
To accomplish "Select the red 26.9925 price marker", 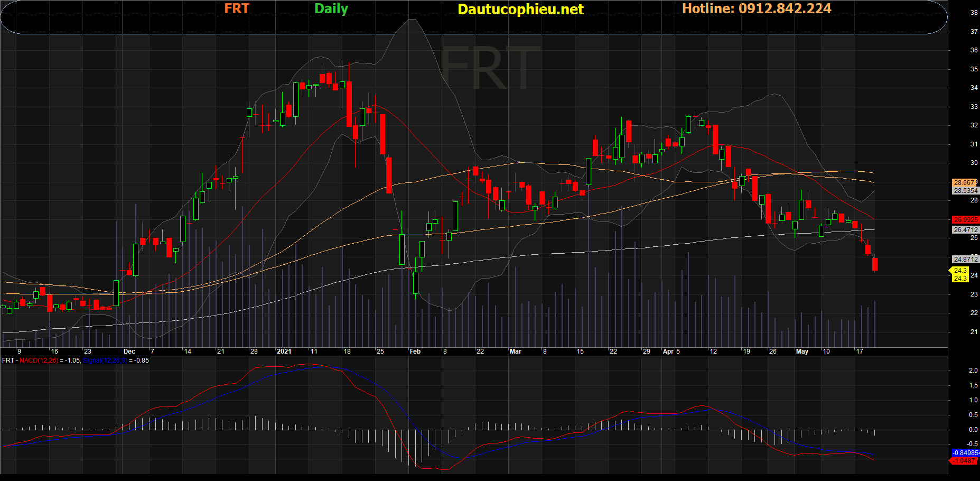I will [966, 220].
